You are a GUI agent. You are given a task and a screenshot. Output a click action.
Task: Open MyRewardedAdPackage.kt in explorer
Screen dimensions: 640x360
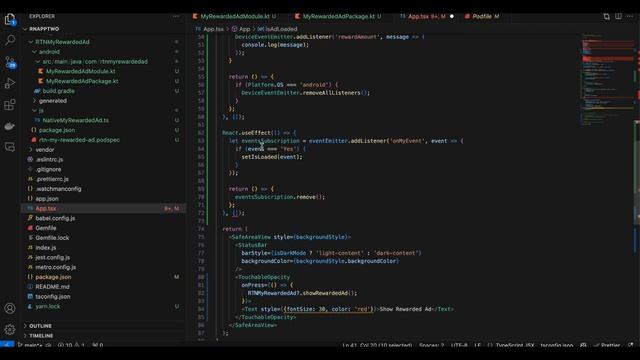coord(82,81)
